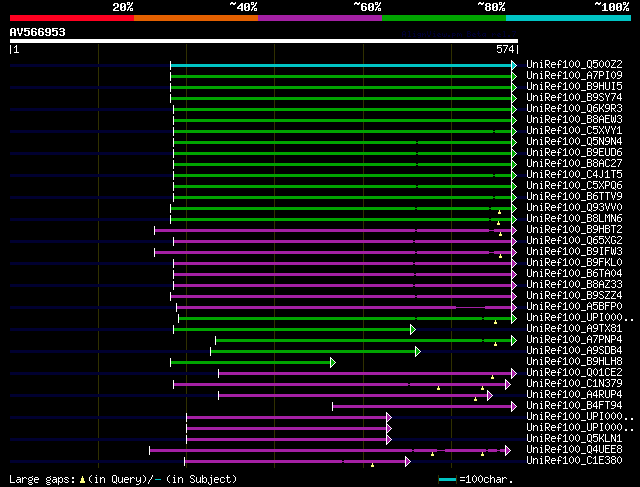Click the arrowhead ending the cyan Q500Z2 alignment

[x=514, y=65]
